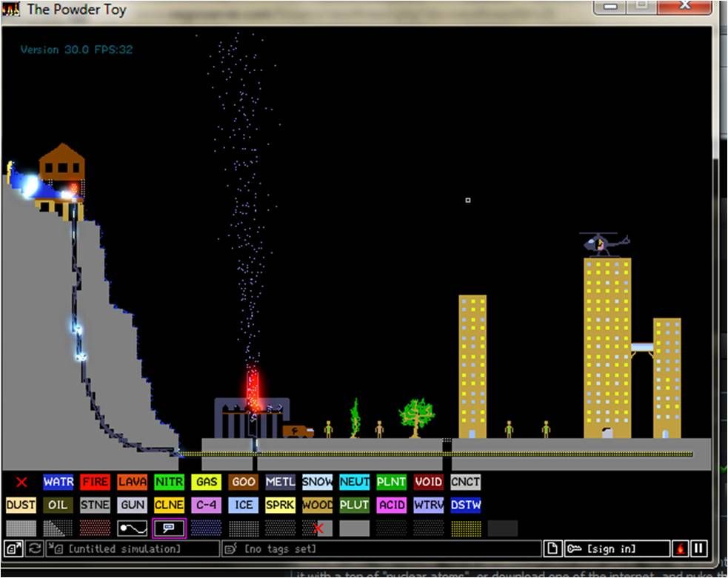
Task: Select the STNE stone element
Action: 96,505
